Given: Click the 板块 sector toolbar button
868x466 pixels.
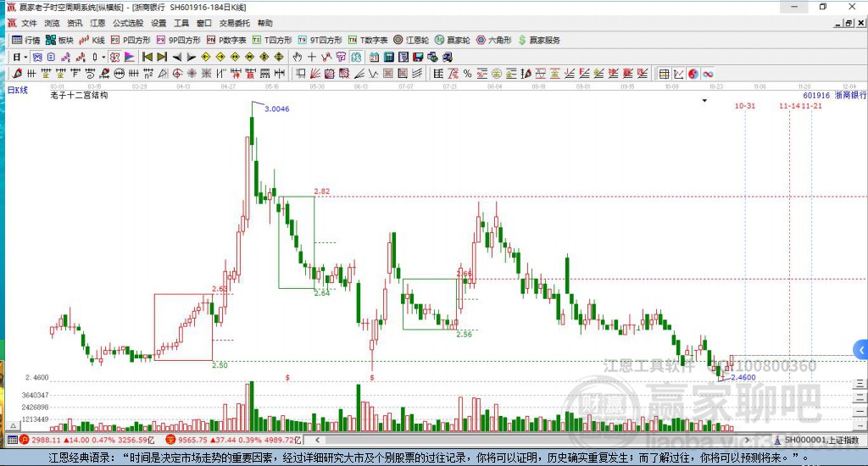Looking at the screenshot, I should coord(60,40).
